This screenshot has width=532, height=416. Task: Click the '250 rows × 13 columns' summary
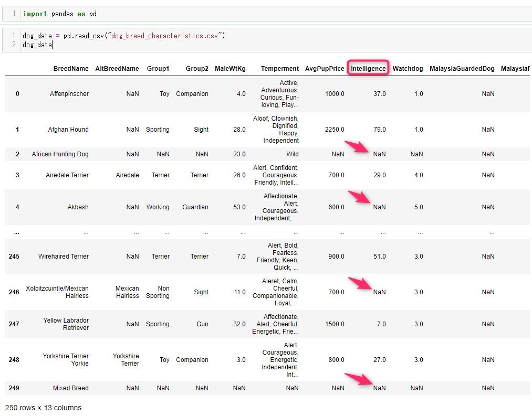[44, 408]
